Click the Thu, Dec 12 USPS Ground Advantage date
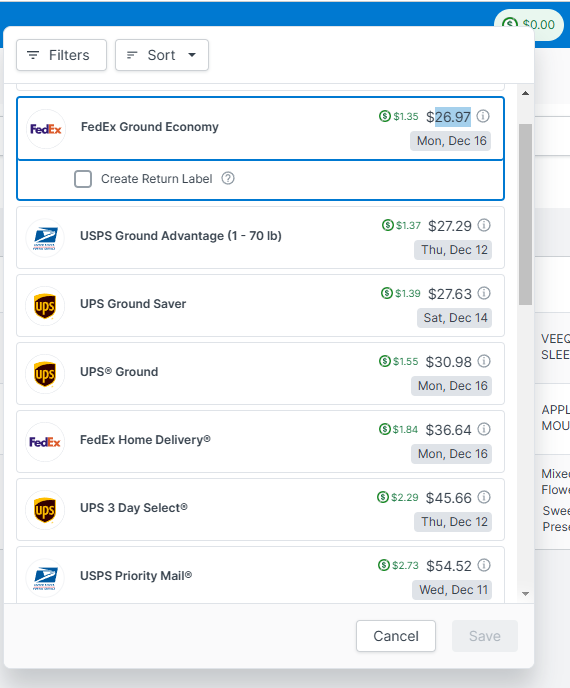The height and width of the screenshot is (688, 570). (x=454, y=250)
